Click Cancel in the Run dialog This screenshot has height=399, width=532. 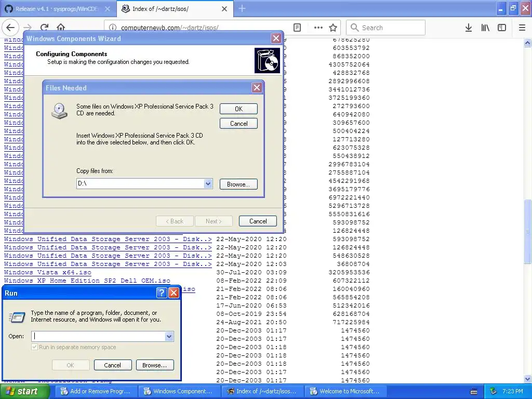tap(112, 365)
